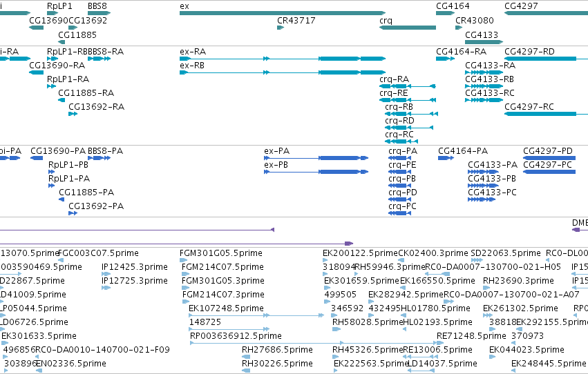588x374 pixels.
Task: Select the CG11885 gene label
Action: tap(77, 35)
